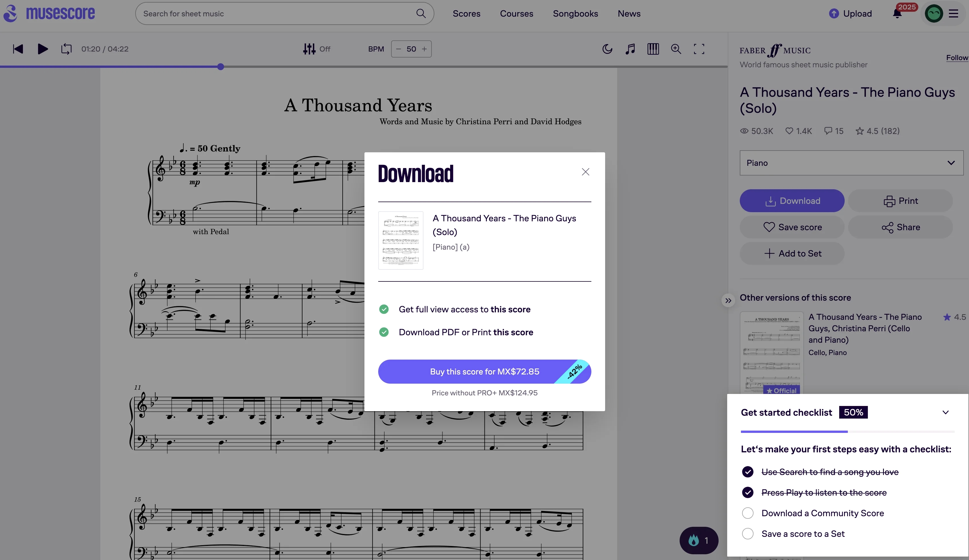Screen dimensions: 969x560
Task: Click the zoom magnifier icon above the score
Action: (676, 49)
